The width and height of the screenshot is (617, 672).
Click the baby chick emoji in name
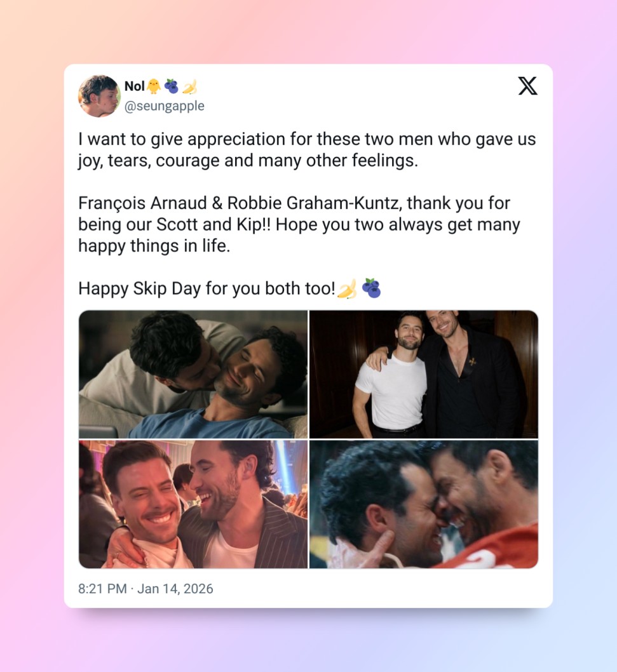tap(154, 86)
